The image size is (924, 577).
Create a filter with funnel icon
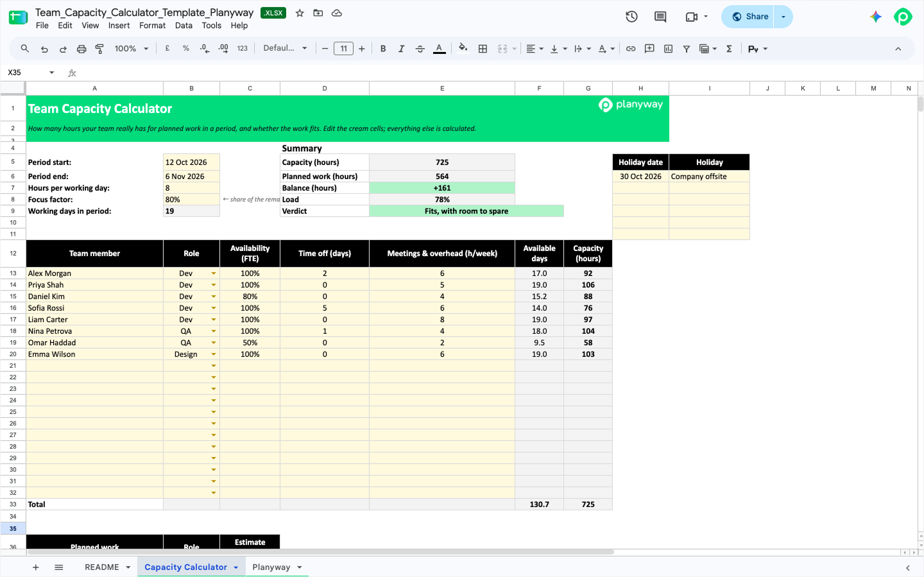(687, 49)
